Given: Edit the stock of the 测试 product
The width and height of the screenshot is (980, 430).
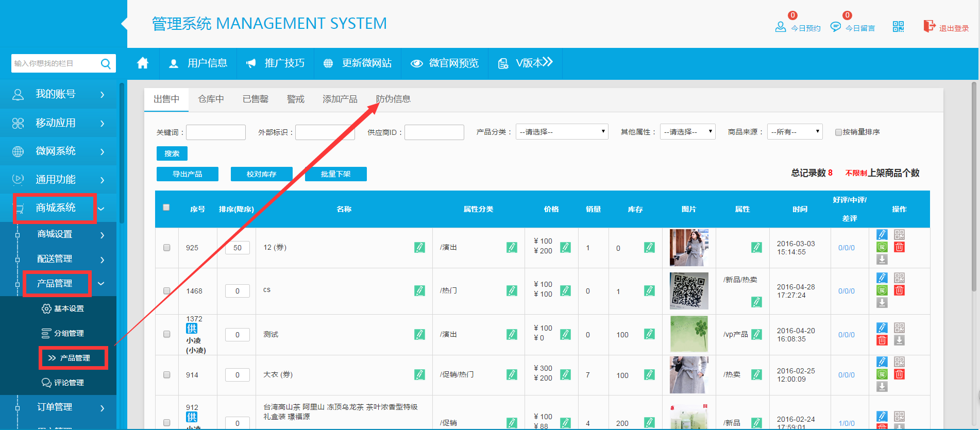Looking at the screenshot, I should (649, 334).
